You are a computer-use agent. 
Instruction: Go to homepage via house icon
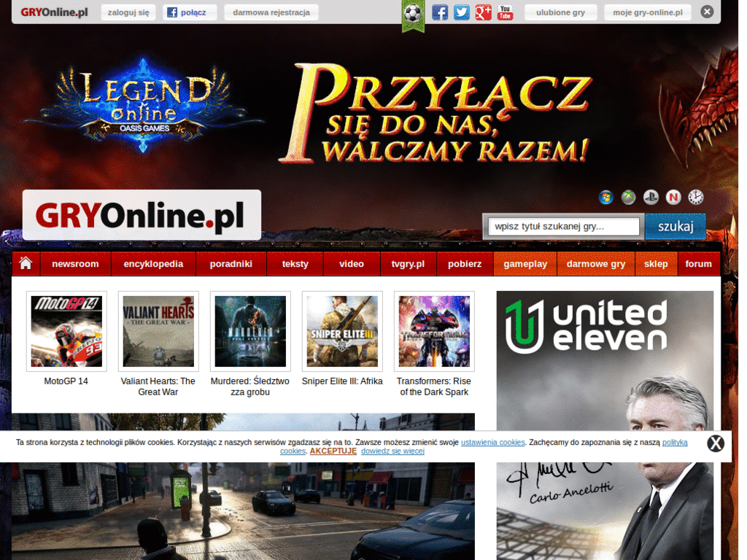click(x=26, y=263)
